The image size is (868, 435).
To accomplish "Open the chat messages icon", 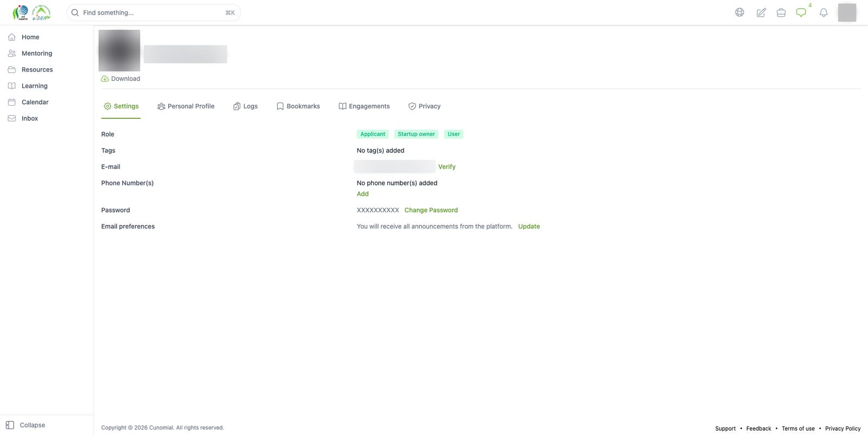I will 801,12.
